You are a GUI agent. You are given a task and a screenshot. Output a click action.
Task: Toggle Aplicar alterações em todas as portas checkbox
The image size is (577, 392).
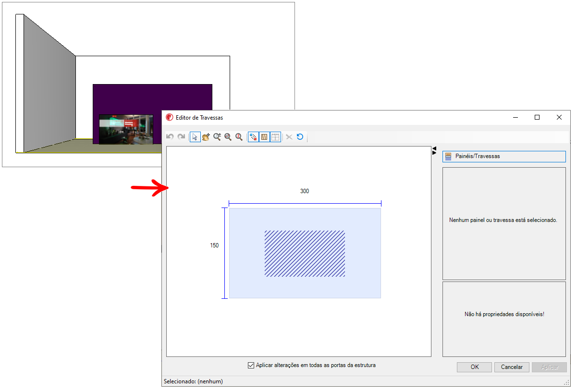click(251, 365)
